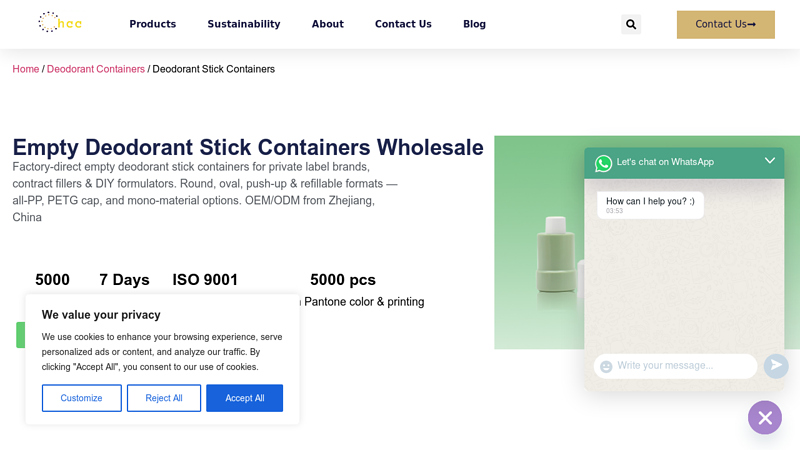Close chat with purple X button
The width and height of the screenshot is (800, 450).
765,418
